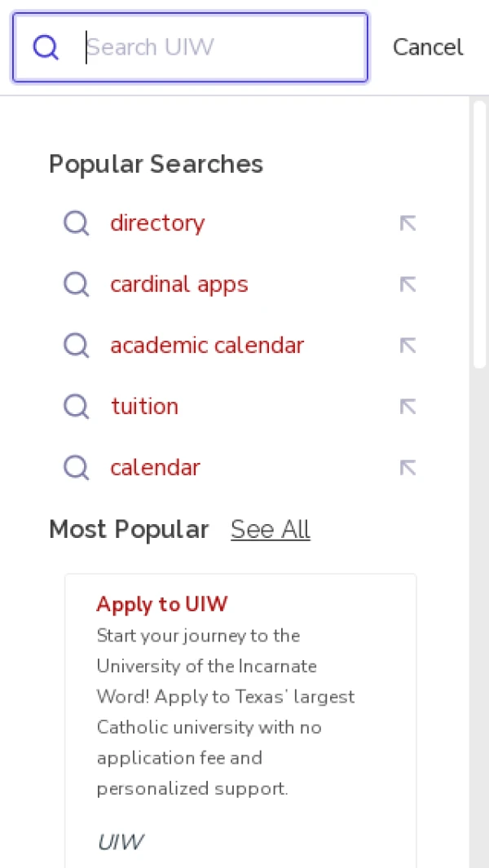The width and height of the screenshot is (489, 868).
Task: Choose 'academic calendar' popular search
Action: pos(207,345)
